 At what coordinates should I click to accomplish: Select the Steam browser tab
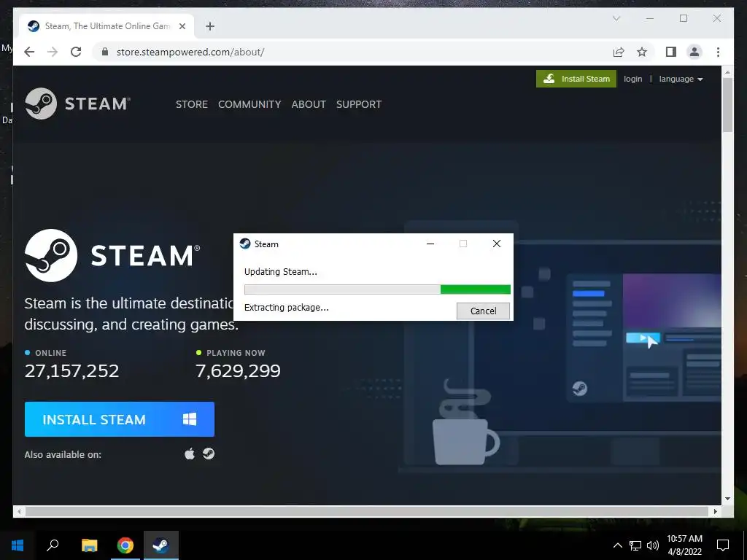(x=107, y=26)
